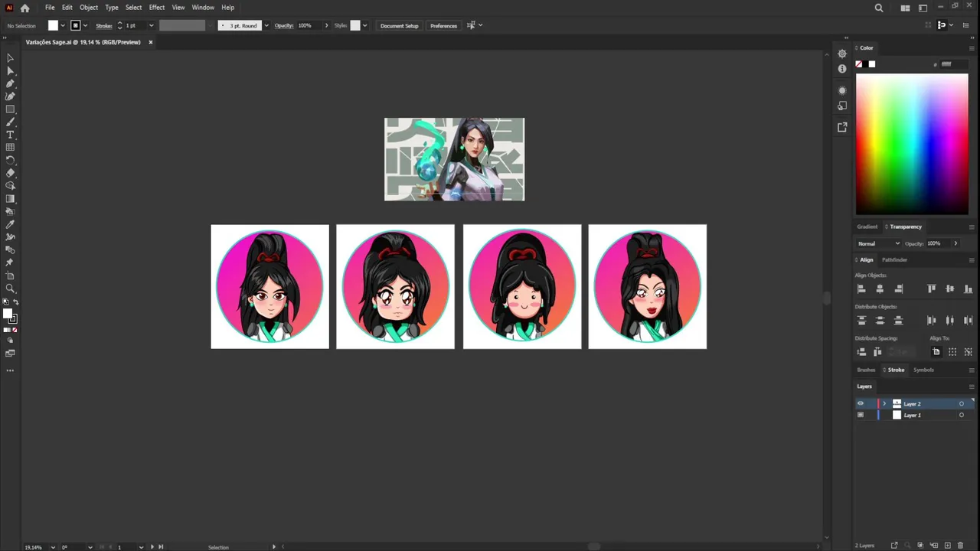The width and height of the screenshot is (980, 551).
Task: Click Vertical Align Bottom icon
Action: 969,289
